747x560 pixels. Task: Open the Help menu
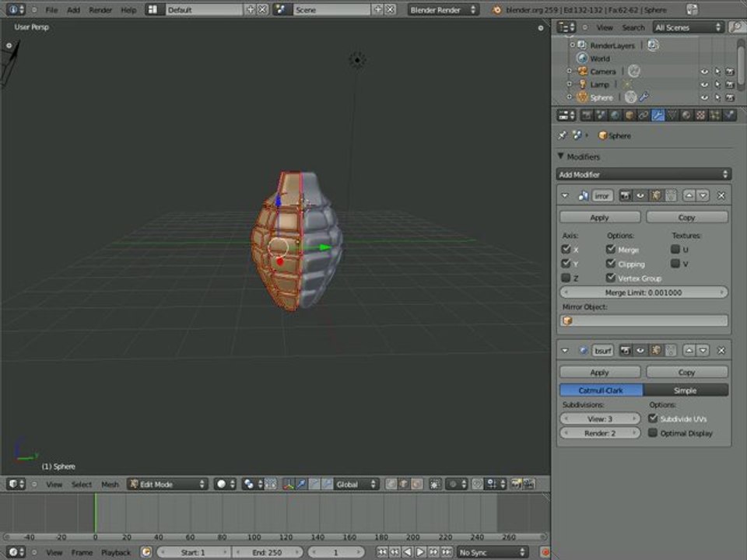(128, 10)
